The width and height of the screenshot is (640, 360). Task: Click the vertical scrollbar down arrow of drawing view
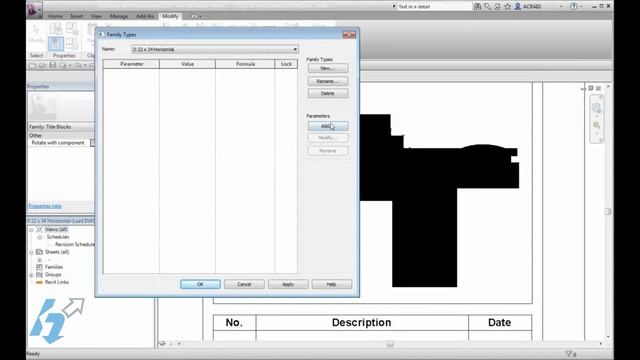608,337
